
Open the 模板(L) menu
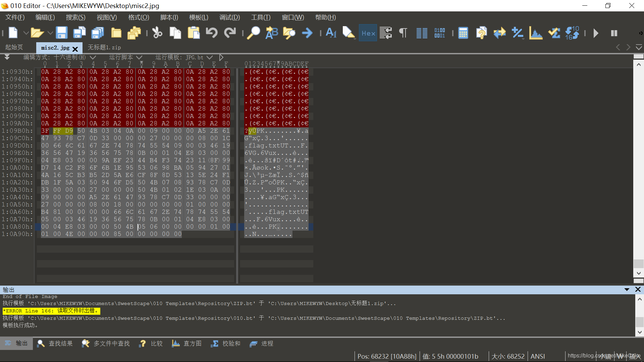click(199, 17)
